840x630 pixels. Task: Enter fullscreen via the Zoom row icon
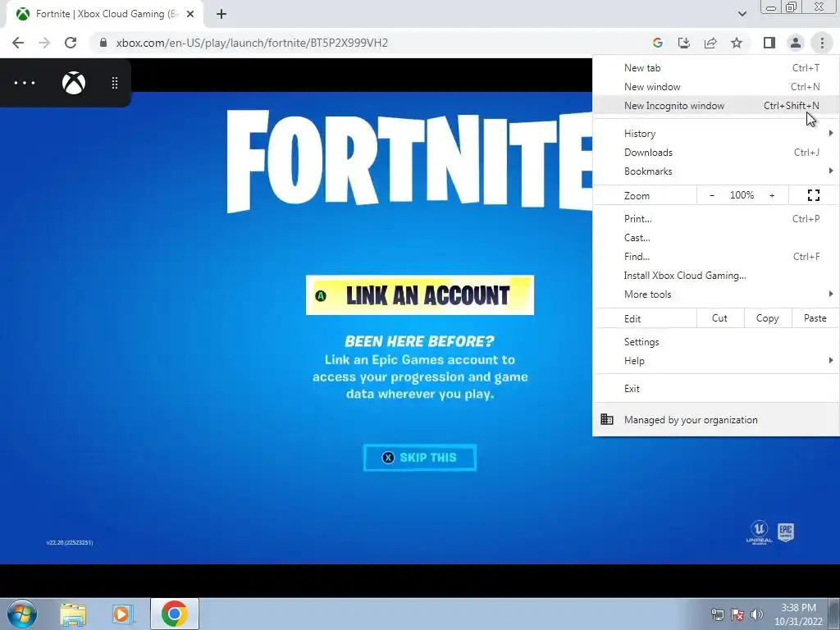(x=814, y=195)
